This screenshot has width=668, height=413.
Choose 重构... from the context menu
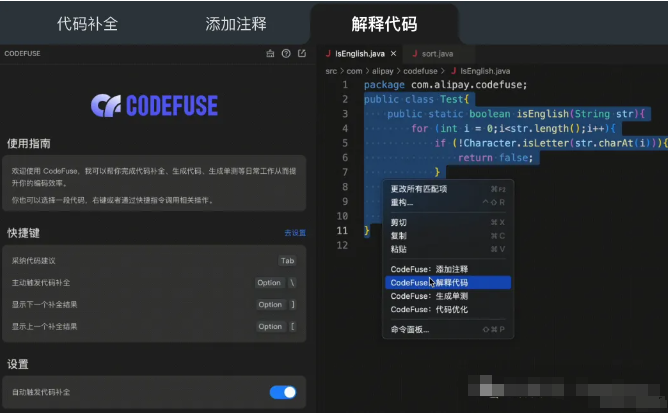click(x=448, y=202)
